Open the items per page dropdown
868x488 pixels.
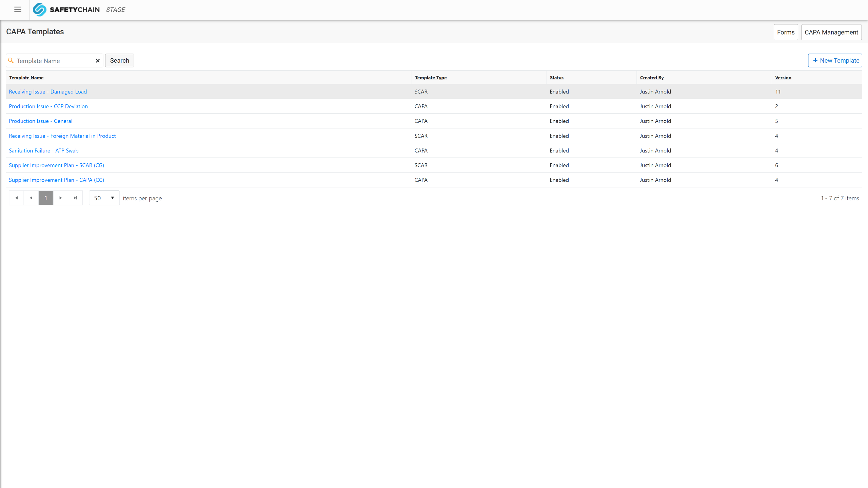point(104,198)
